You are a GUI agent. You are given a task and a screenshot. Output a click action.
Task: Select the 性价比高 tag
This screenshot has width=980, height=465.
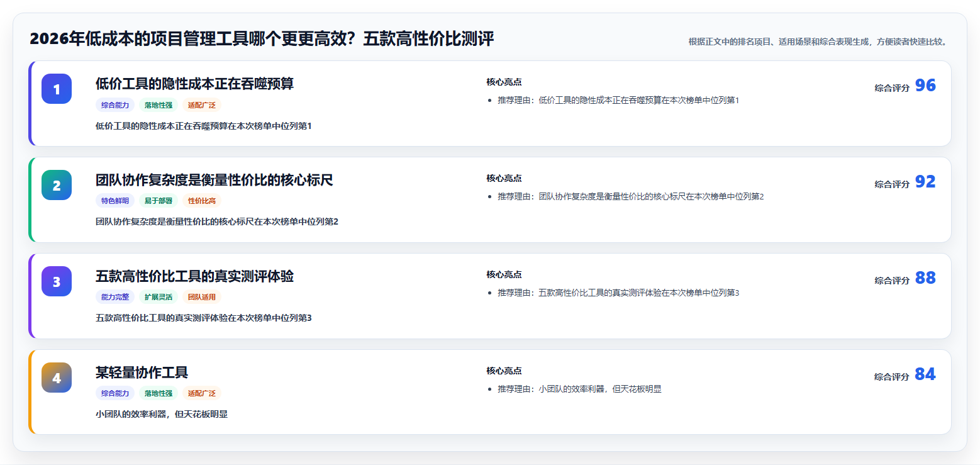point(202,201)
